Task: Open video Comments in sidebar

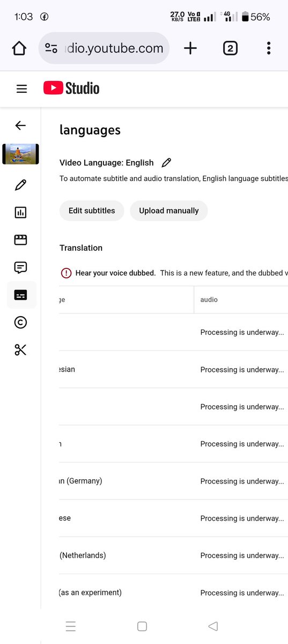Action: click(20, 267)
